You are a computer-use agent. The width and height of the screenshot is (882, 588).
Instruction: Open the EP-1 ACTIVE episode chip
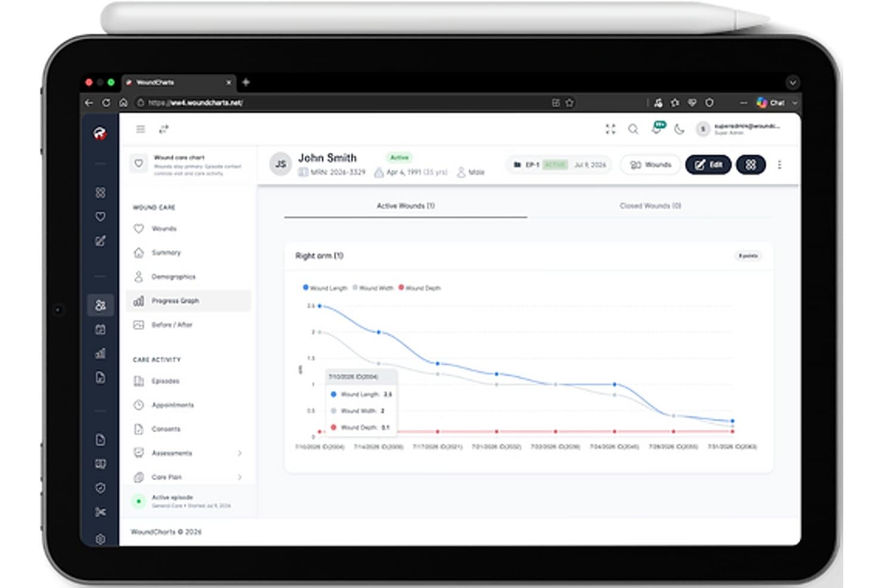pos(560,164)
